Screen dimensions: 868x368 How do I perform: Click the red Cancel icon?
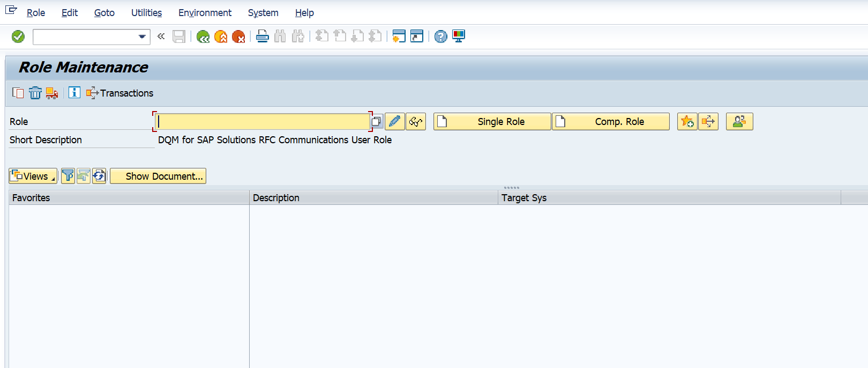click(x=238, y=36)
